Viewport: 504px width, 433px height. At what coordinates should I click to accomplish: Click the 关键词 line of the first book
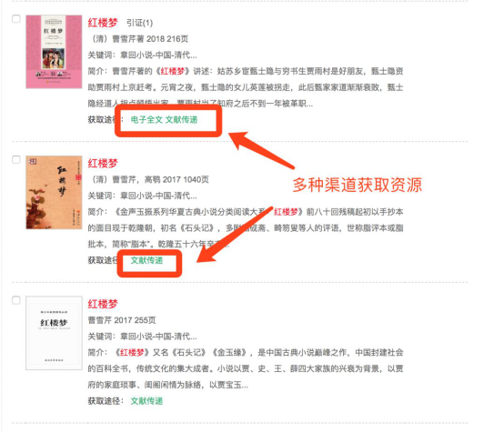click(143, 55)
